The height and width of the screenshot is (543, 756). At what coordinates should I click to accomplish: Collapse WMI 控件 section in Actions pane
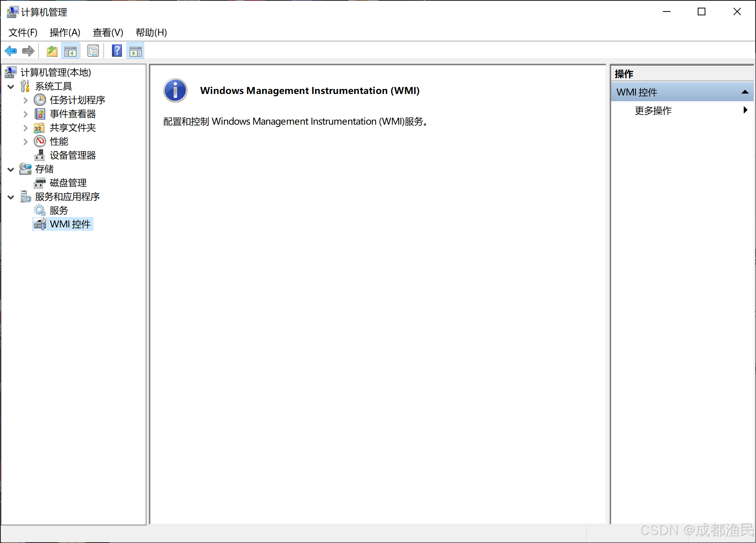click(745, 92)
